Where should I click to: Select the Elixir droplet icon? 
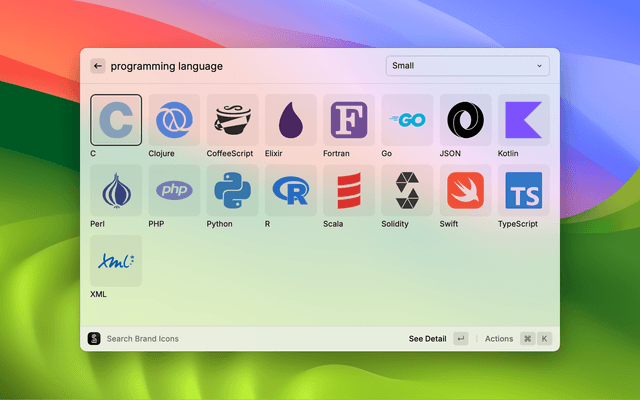(x=290, y=120)
